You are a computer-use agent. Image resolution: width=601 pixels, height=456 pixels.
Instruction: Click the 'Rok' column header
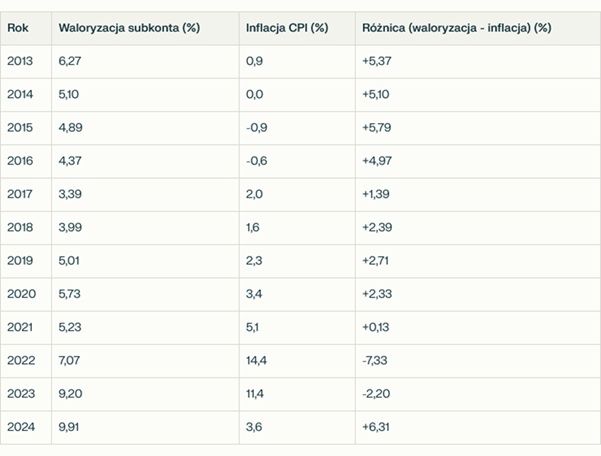(x=18, y=27)
